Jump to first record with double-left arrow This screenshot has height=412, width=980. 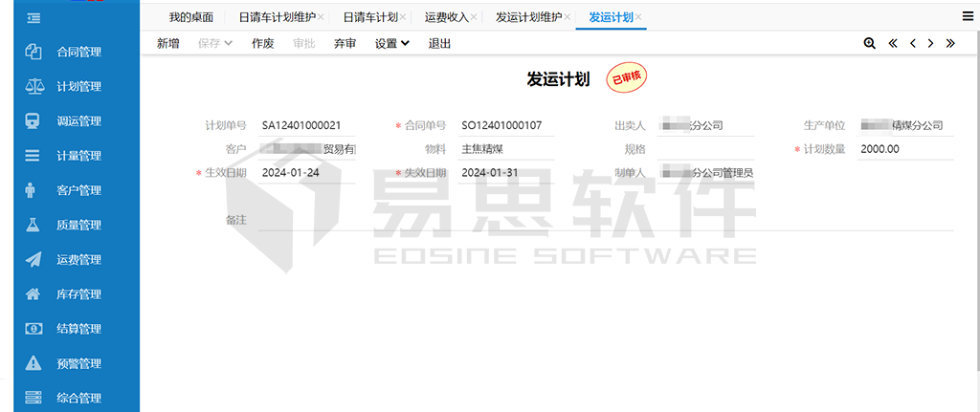[893, 43]
